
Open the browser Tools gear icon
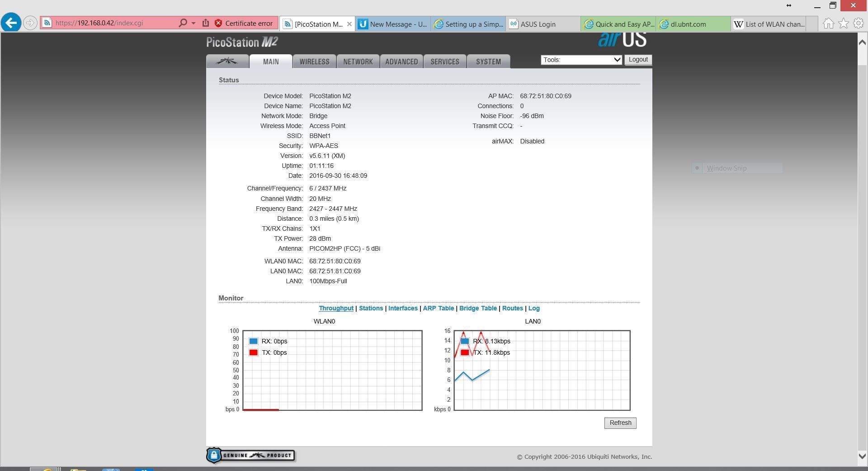[859, 24]
